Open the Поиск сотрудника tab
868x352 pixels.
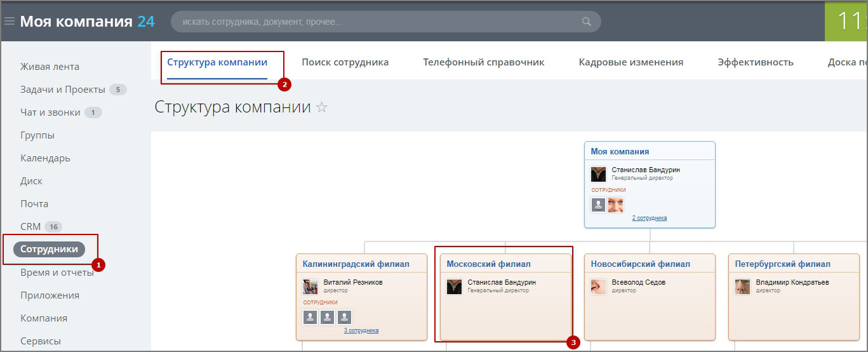point(345,62)
